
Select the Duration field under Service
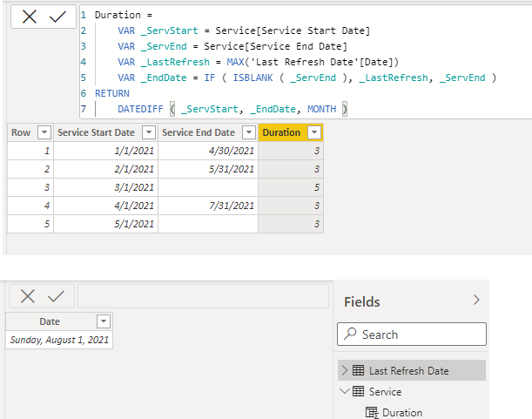point(402,413)
